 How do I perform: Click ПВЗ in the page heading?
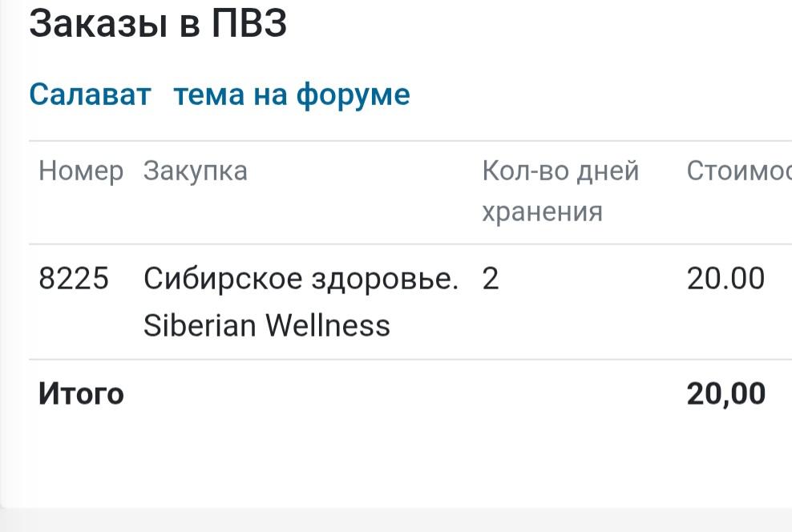click(249, 24)
